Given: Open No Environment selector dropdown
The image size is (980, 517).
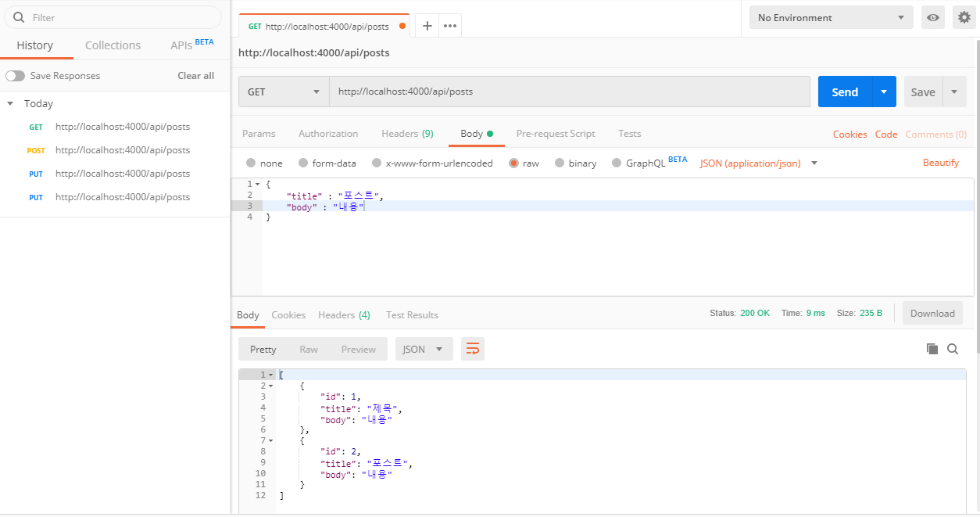Looking at the screenshot, I should (831, 17).
